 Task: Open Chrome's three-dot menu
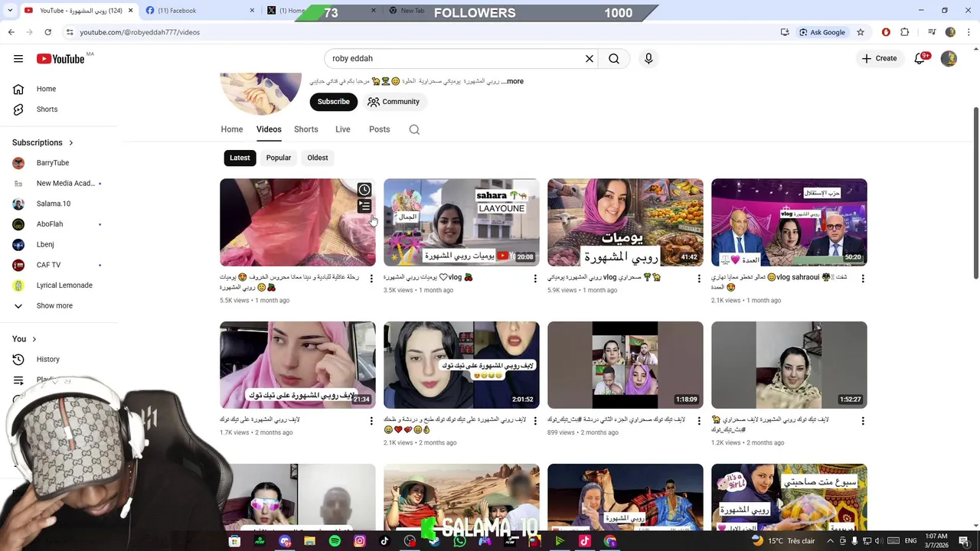pyautogui.click(x=969, y=32)
